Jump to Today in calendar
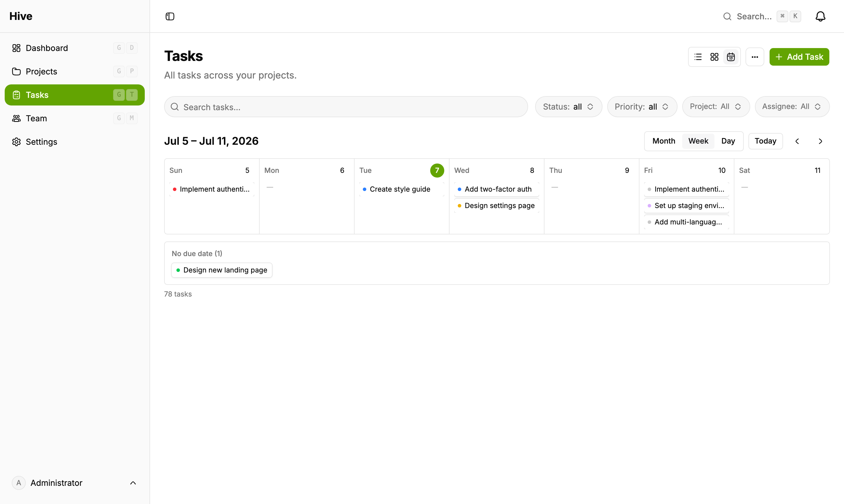 (765, 141)
